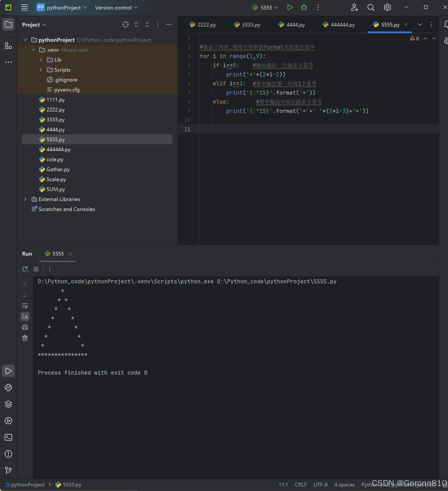Click the 4 spaces indent status
The width and height of the screenshot is (448, 491).
344,484
